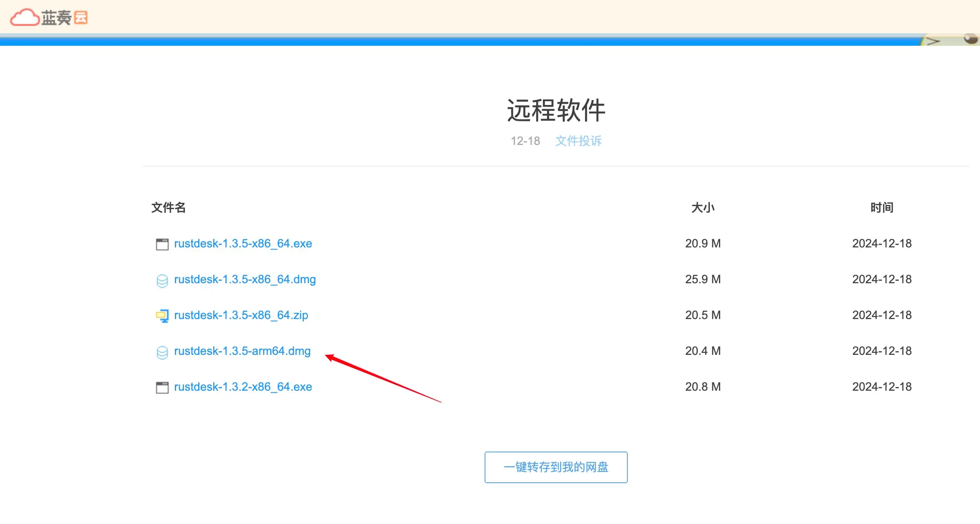The width and height of the screenshot is (980, 524).
Task: Click the 文件名 column header
Action: [x=168, y=207]
